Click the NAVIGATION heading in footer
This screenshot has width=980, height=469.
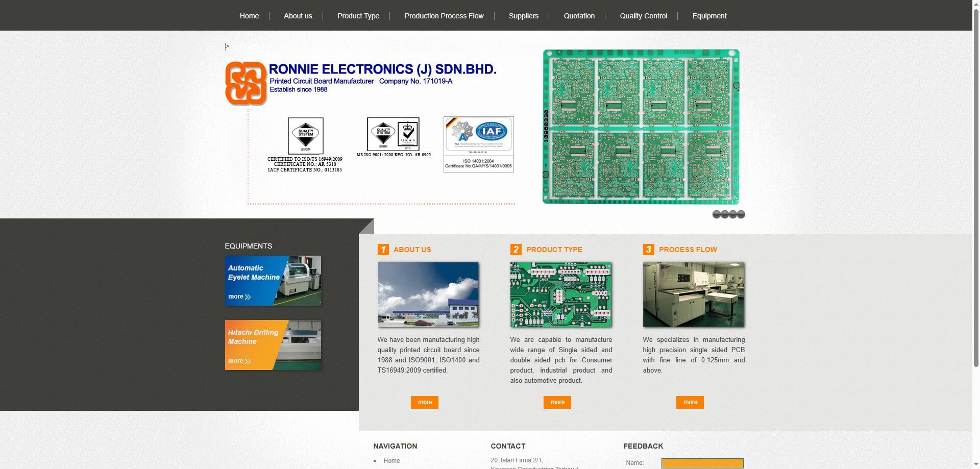(x=395, y=446)
